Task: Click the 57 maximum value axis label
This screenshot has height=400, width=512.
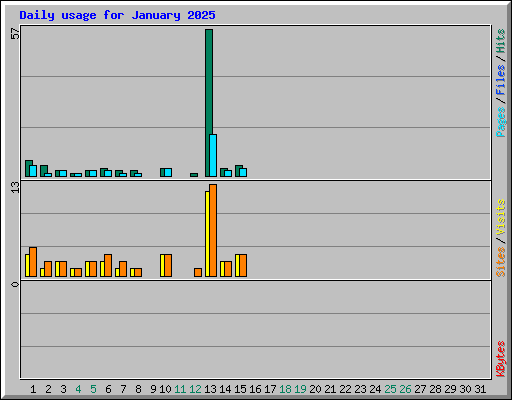Action: coord(15,34)
